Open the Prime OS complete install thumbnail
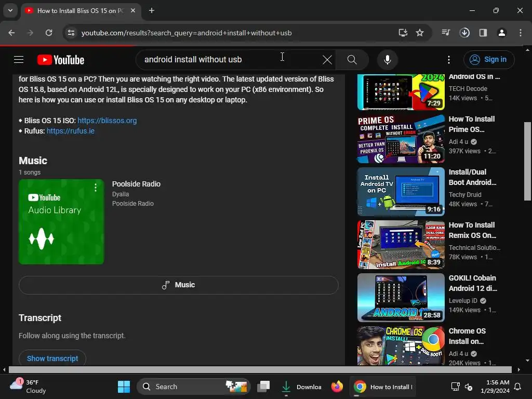This screenshot has height=399, width=532. tap(401, 139)
